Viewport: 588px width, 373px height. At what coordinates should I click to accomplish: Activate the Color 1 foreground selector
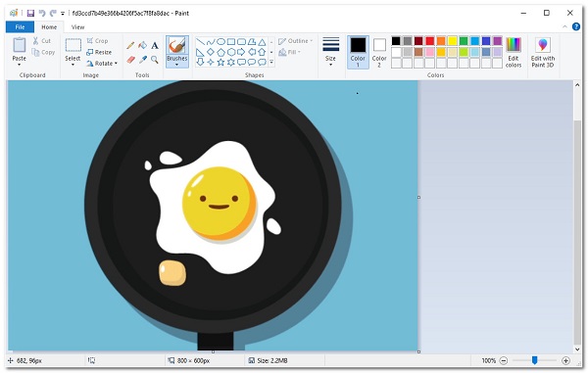click(358, 52)
